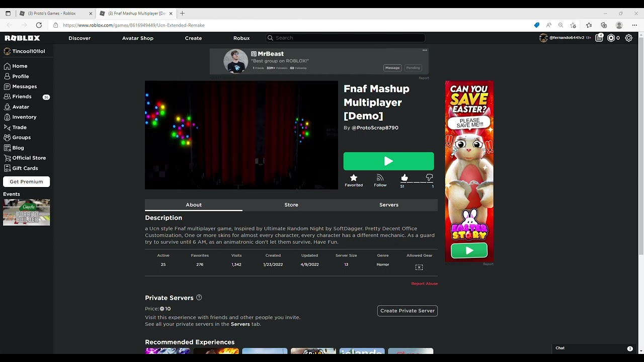Open the settings gear in the Roblox header
The height and width of the screenshot is (362, 644).
(x=629, y=38)
